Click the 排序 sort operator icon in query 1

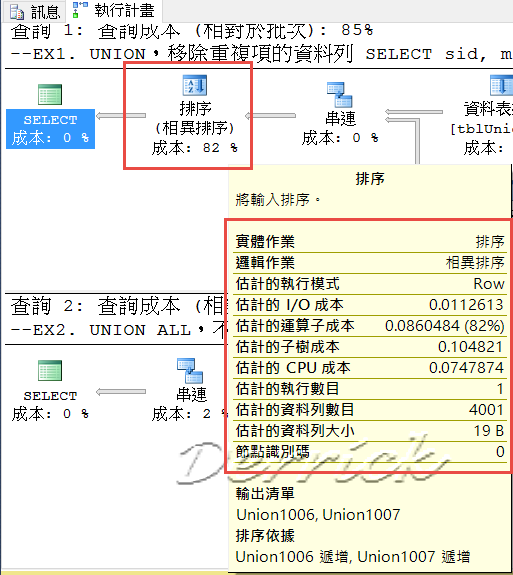pyautogui.click(x=195, y=85)
